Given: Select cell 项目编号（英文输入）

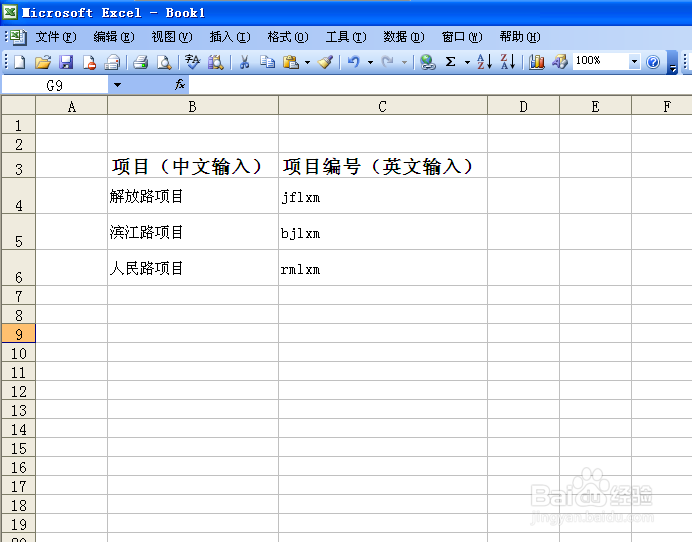Looking at the screenshot, I should 383,166.
